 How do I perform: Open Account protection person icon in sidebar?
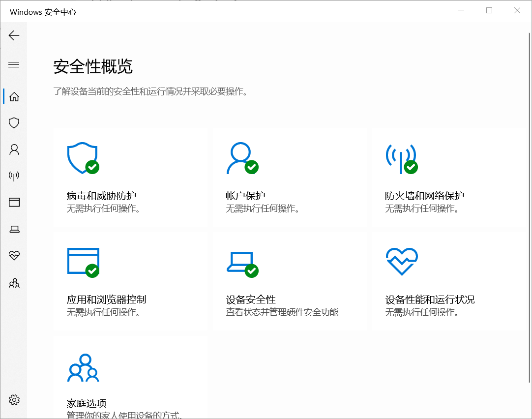point(14,150)
